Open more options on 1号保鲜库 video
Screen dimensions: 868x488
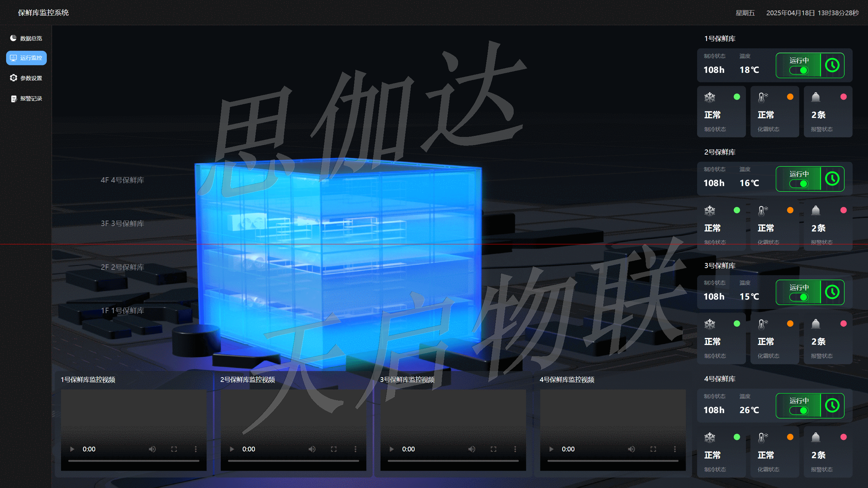click(196, 449)
